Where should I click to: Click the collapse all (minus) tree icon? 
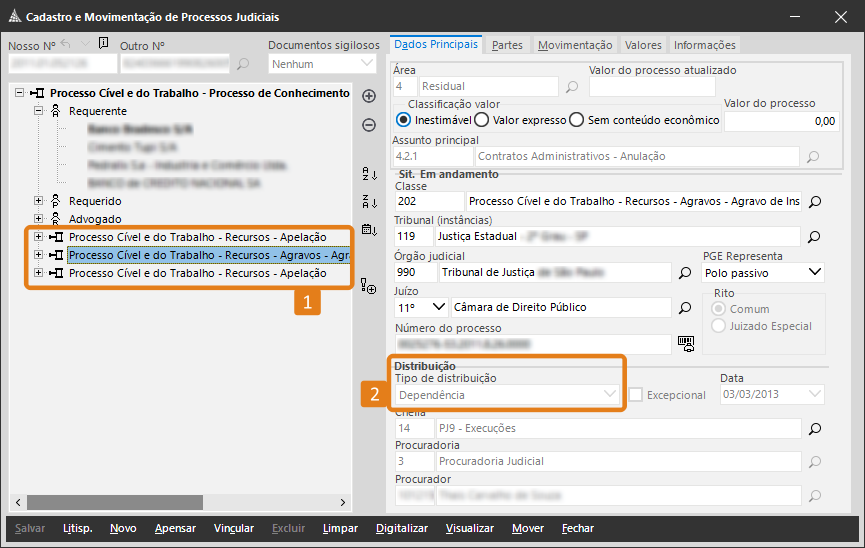[x=368, y=125]
